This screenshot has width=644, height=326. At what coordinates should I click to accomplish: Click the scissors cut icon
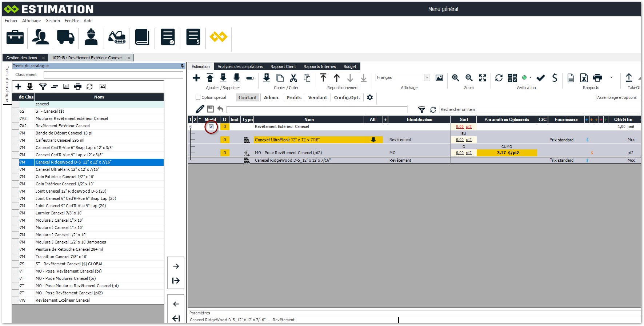pos(293,78)
